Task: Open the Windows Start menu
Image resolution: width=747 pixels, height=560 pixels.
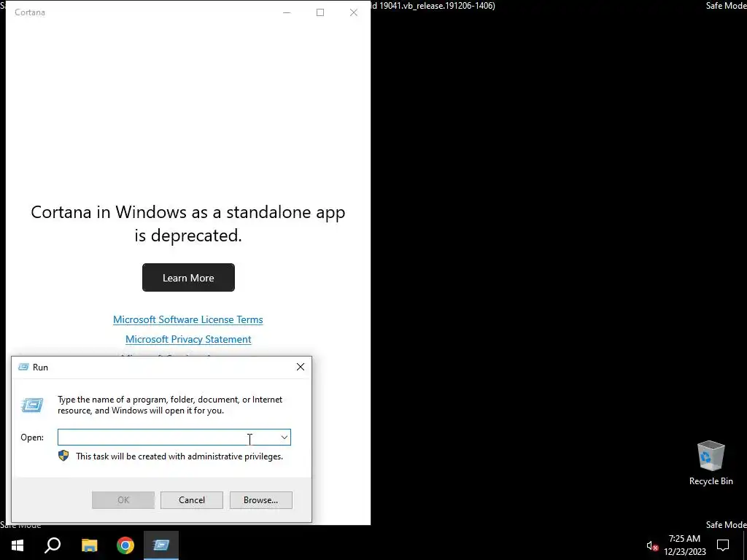Action: 18,545
